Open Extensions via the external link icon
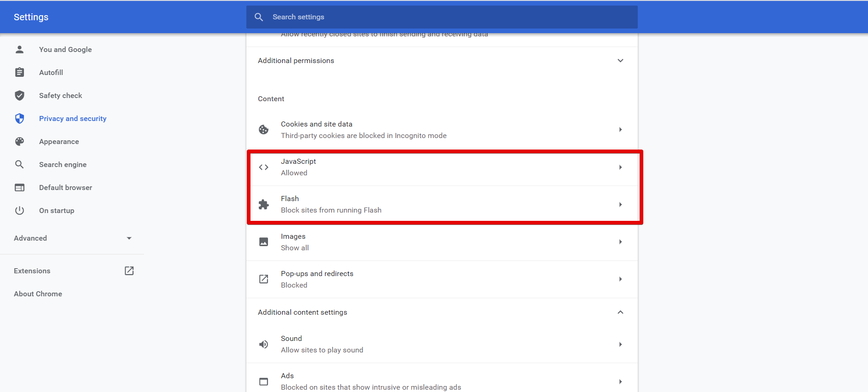The image size is (868, 392). coord(129,271)
